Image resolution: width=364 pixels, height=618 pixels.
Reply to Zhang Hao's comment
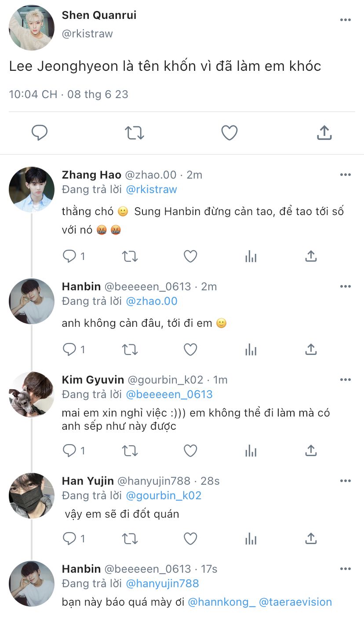coord(69,256)
